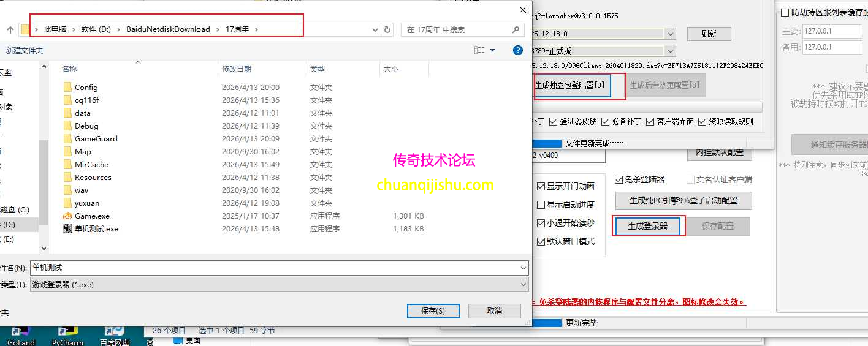The width and height of the screenshot is (868, 346).
Task: Select the Resources folder icon
Action: (x=67, y=177)
